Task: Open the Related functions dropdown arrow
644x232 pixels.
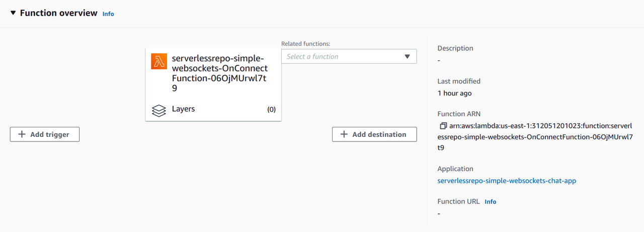Action: 408,56
